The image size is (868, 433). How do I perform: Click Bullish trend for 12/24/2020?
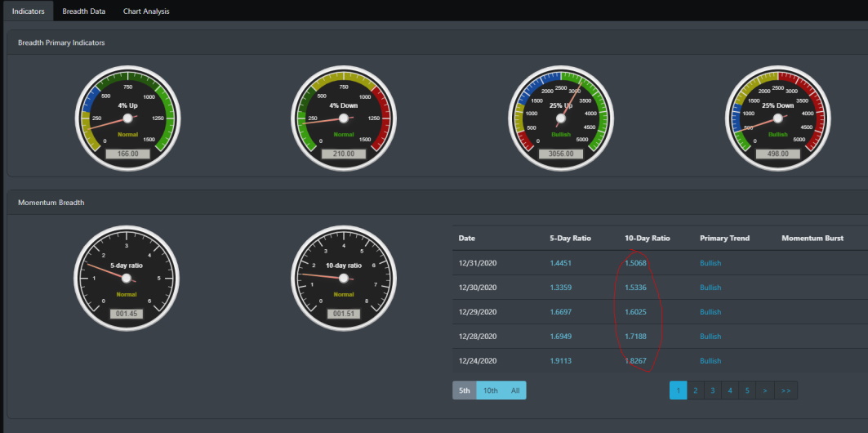tap(710, 360)
